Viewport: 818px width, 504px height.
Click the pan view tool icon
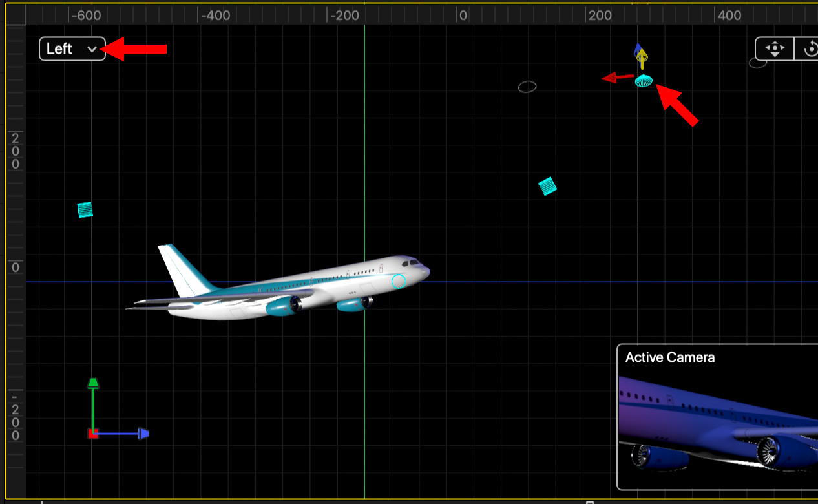[x=774, y=48]
